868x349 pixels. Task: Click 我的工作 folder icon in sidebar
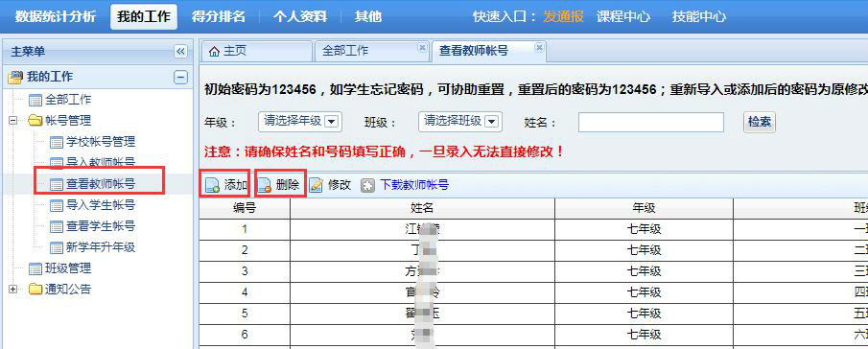point(15,77)
